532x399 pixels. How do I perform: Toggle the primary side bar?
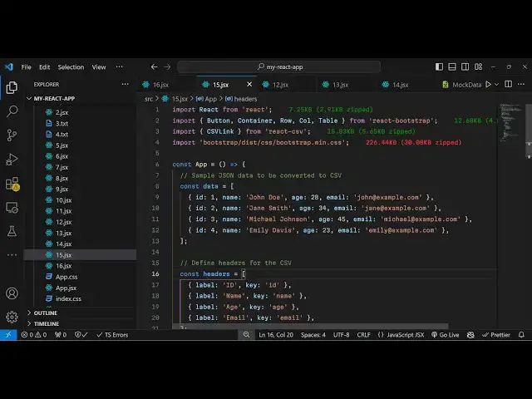(x=439, y=66)
